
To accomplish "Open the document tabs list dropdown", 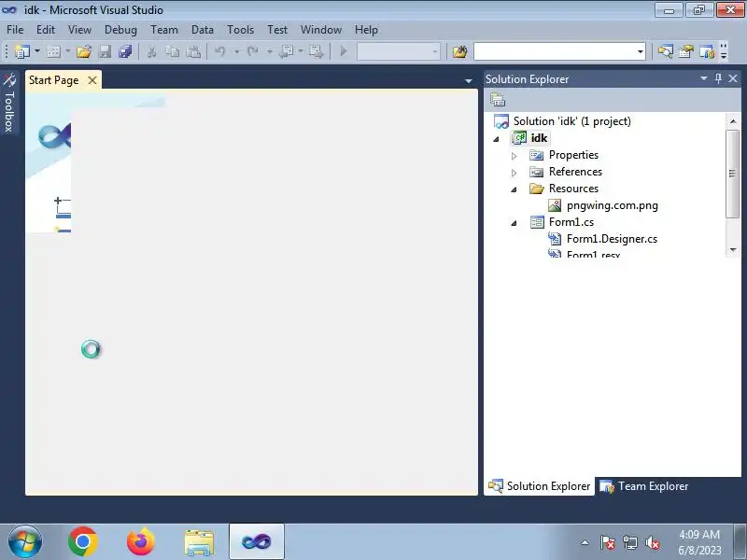I will tap(469, 81).
